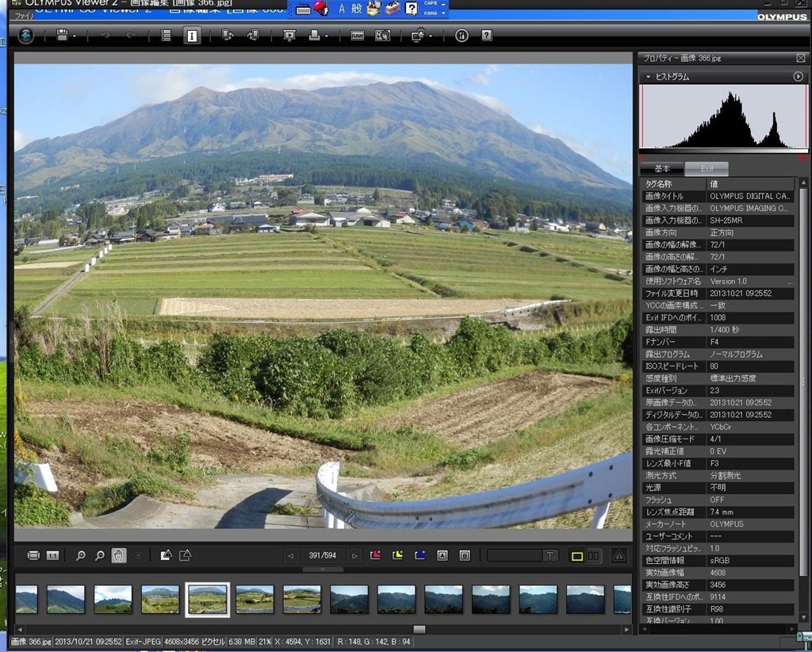The width and height of the screenshot is (812, 652).
Task: Toggle single image view mode
Action: [x=576, y=555]
